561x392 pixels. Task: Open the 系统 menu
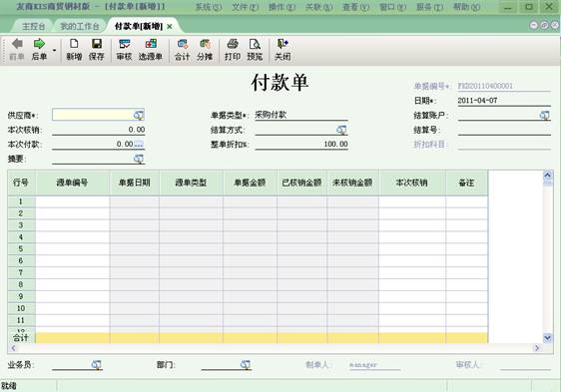pyautogui.click(x=209, y=7)
